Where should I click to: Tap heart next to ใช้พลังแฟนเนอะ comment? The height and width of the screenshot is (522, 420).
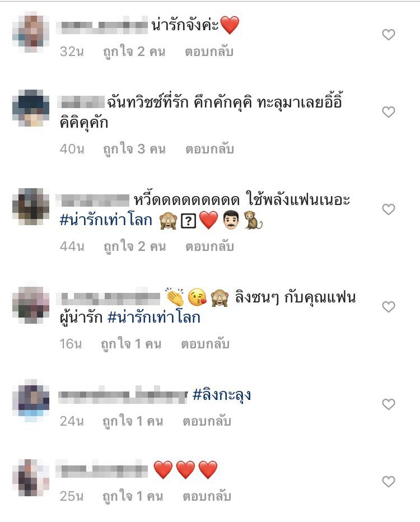point(389,209)
